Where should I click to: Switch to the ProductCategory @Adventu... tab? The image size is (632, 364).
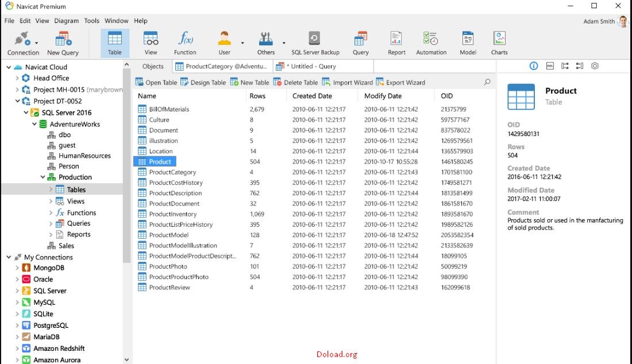pos(222,67)
